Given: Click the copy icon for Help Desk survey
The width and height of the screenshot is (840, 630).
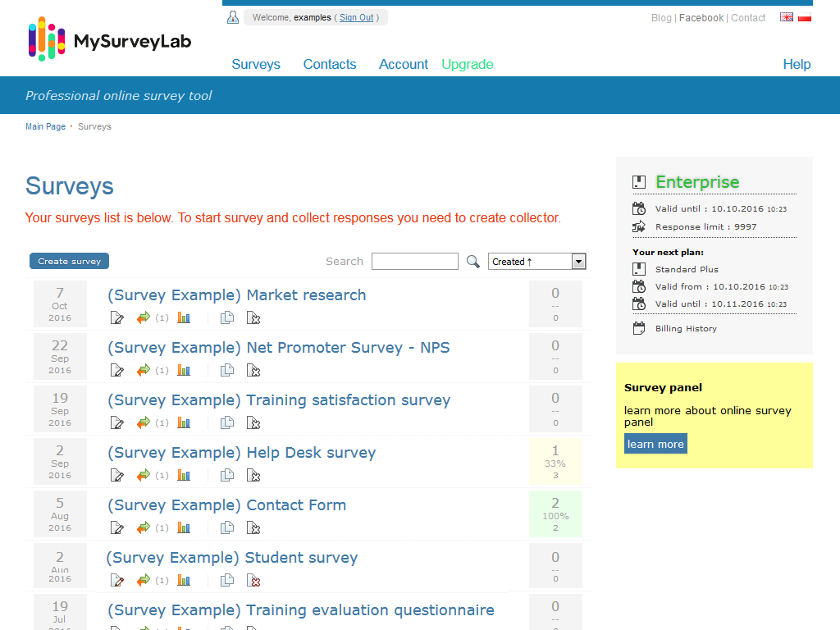Looking at the screenshot, I should click(227, 476).
